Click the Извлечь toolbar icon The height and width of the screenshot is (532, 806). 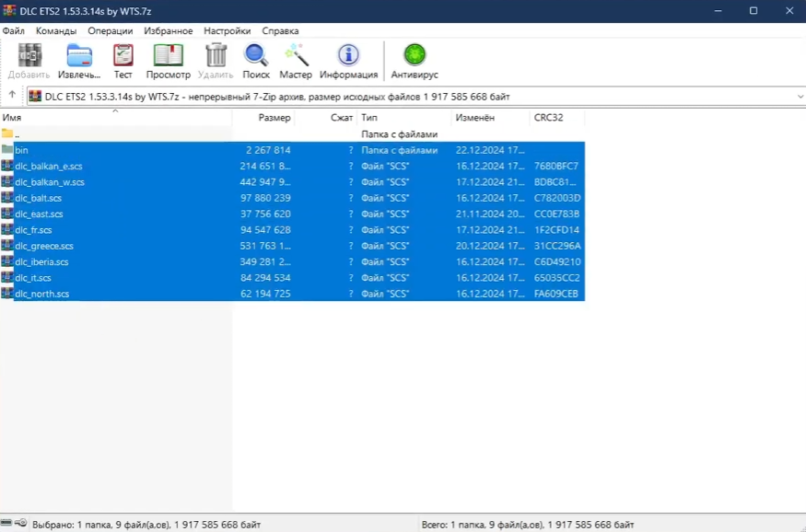[79, 55]
